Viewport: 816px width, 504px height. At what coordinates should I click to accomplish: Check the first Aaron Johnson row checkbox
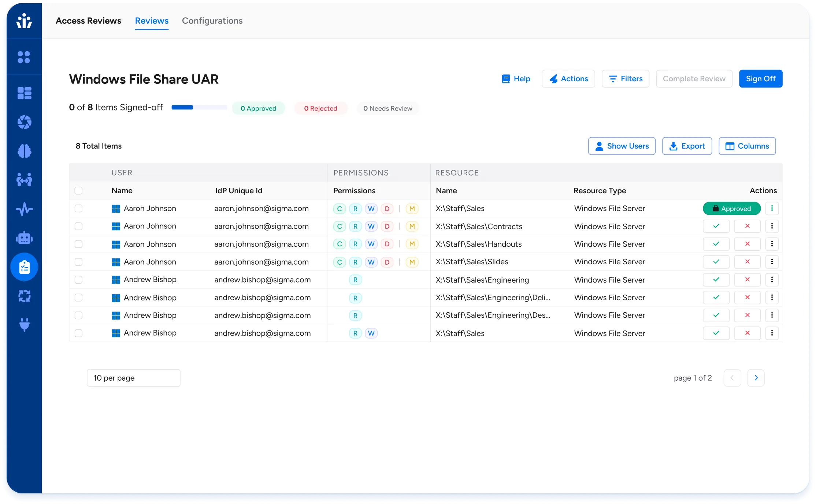78,209
